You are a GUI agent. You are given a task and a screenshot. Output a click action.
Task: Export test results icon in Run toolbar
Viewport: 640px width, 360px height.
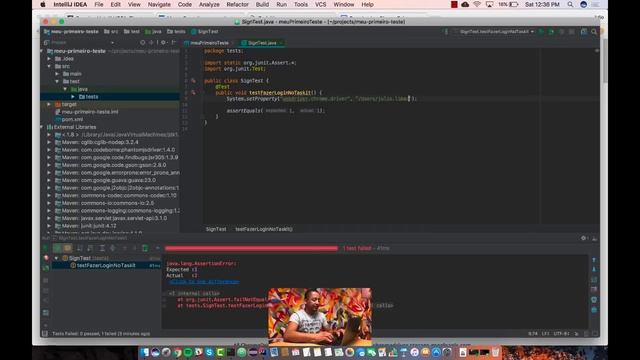click(145, 248)
